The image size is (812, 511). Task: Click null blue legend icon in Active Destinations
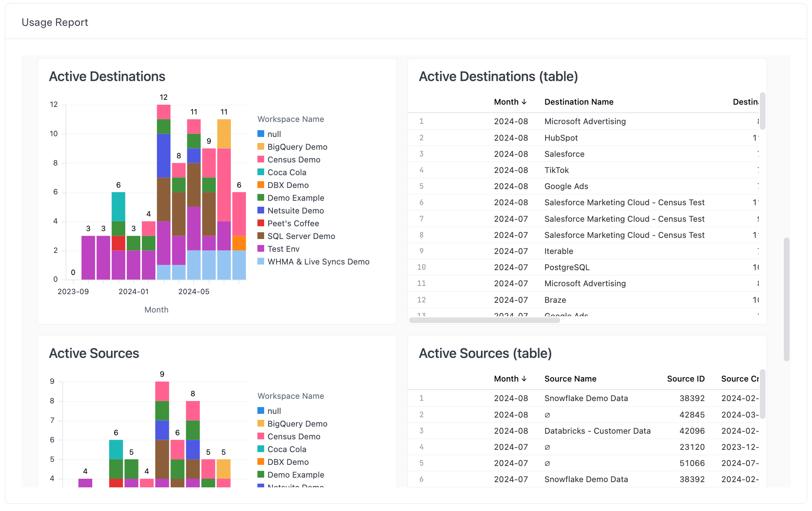(261, 134)
